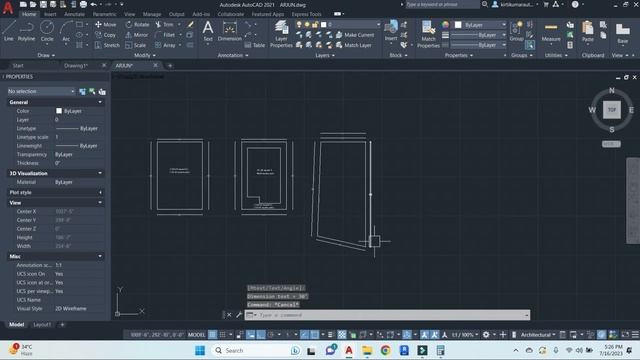Open the Home ribbon tab
Viewport: 640px width, 360px height.
pyautogui.click(x=29, y=14)
